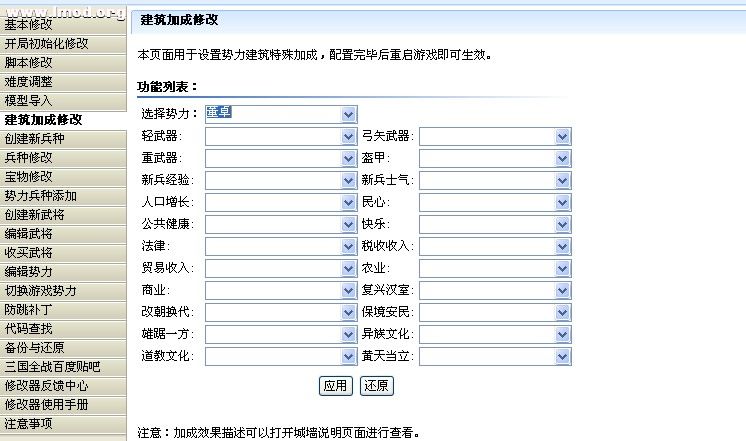The width and height of the screenshot is (746, 441).
Task: Open 宝物修改 in the sidebar
Action: point(63,177)
